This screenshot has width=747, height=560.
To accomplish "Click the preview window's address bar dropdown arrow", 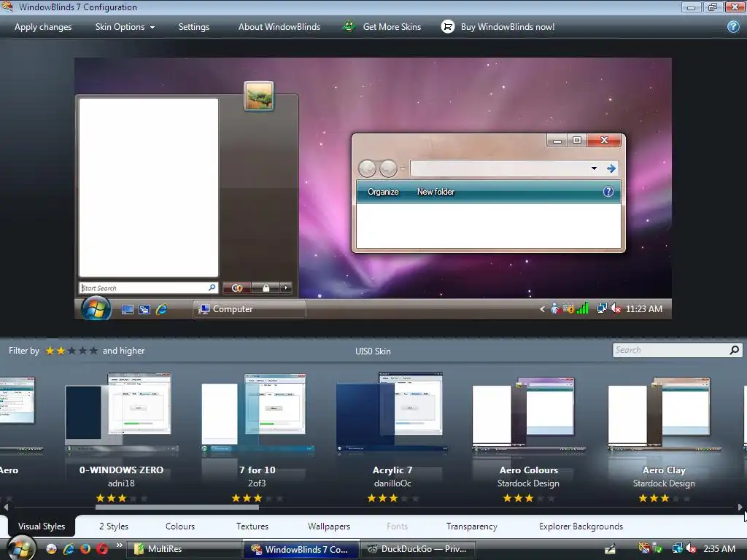I will point(594,168).
